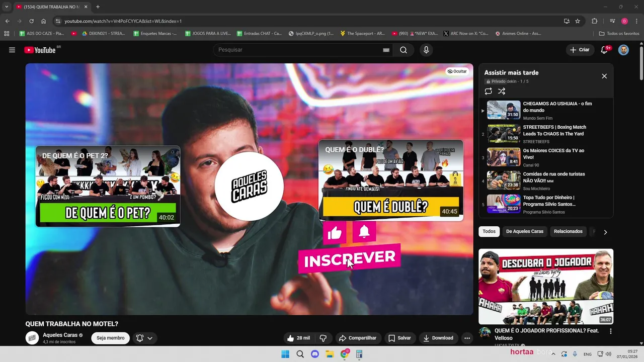This screenshot has width=644, height=362.
Task: Select the De Aqueles Caras chip
Action: click(525, 231)
